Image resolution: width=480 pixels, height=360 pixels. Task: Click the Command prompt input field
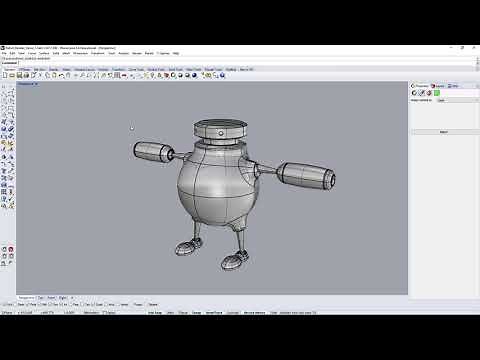click(247, 63)
